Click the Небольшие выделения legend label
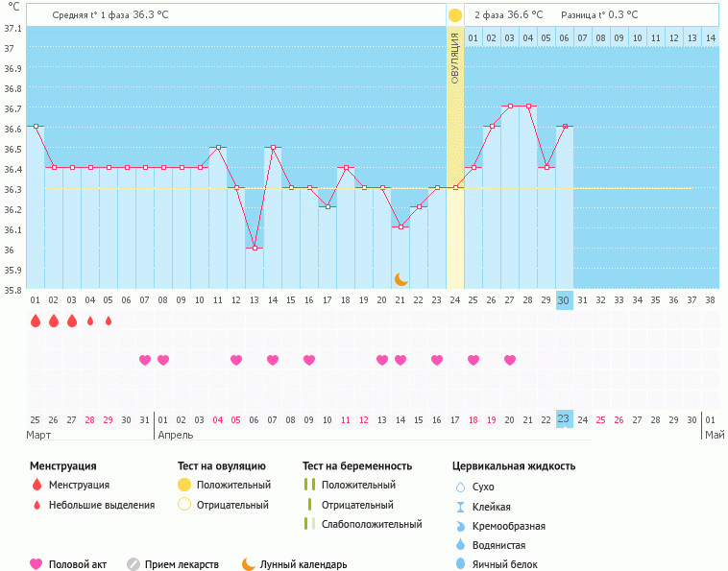 click(101, 505)
